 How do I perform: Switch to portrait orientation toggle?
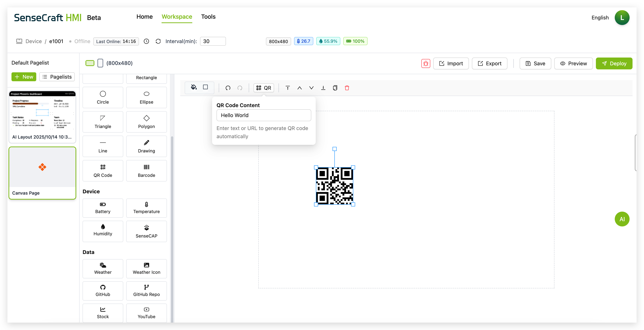pos(100,63)
